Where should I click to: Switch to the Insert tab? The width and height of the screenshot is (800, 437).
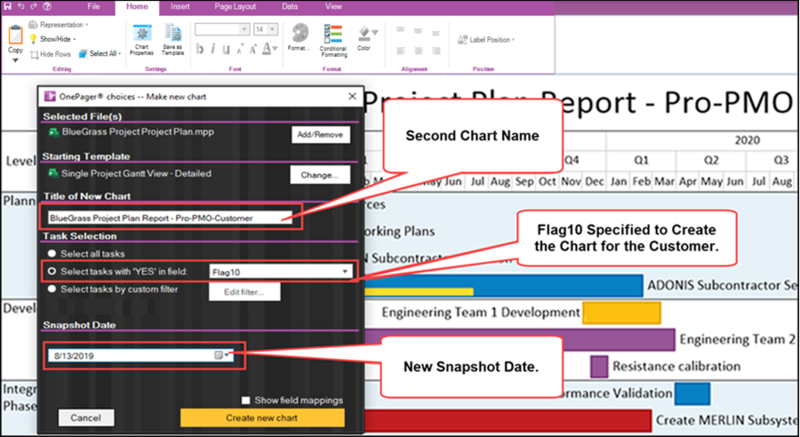(x=180, y=7)
